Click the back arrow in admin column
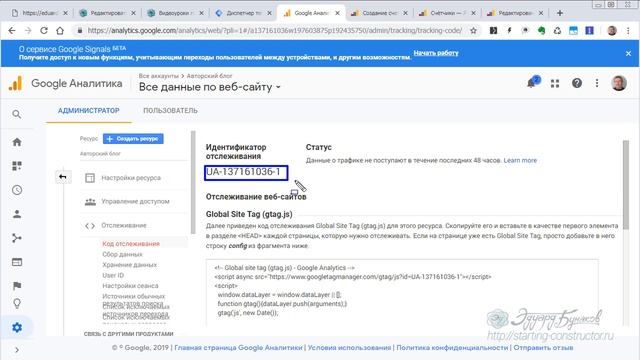The width and height of the screenshot is (640, 360). 62,177
